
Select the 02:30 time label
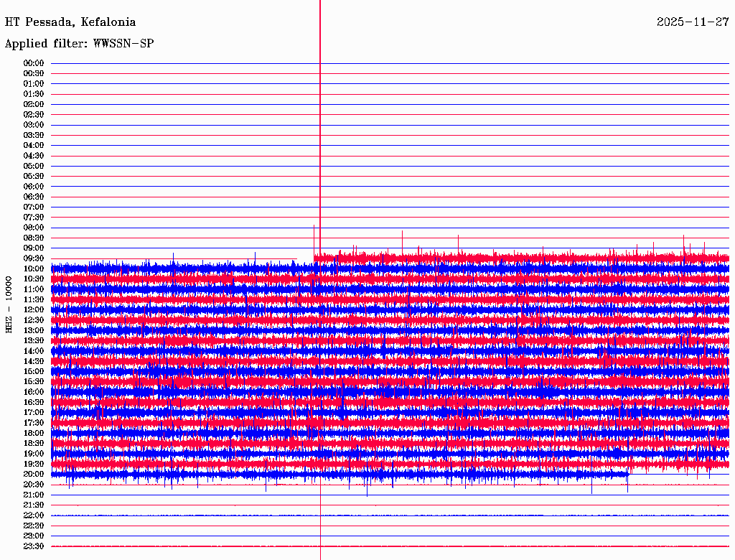(34, 115)
